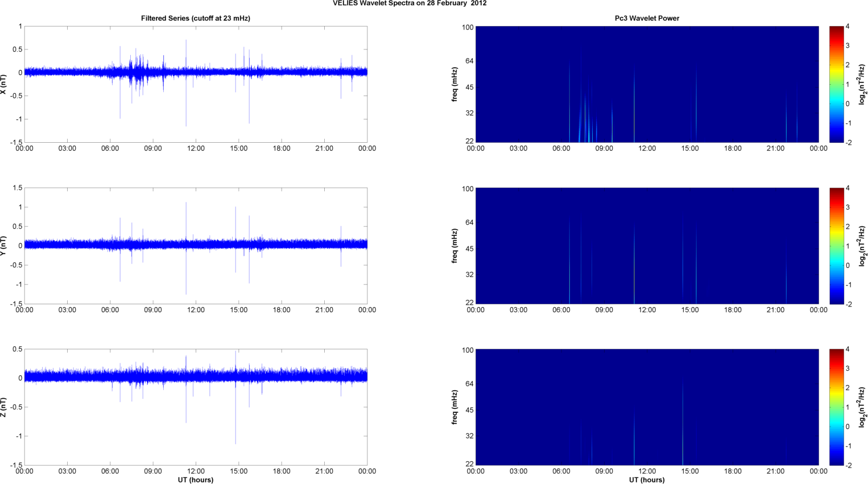Click the 15:00 tick below the X wavelet panel
The image size is (868, 484).
point(690,148)
